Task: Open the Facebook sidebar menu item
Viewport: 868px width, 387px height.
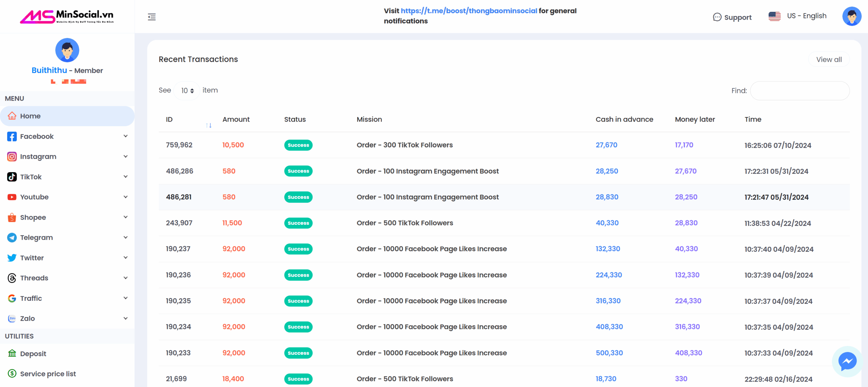Action: point(67,136)
